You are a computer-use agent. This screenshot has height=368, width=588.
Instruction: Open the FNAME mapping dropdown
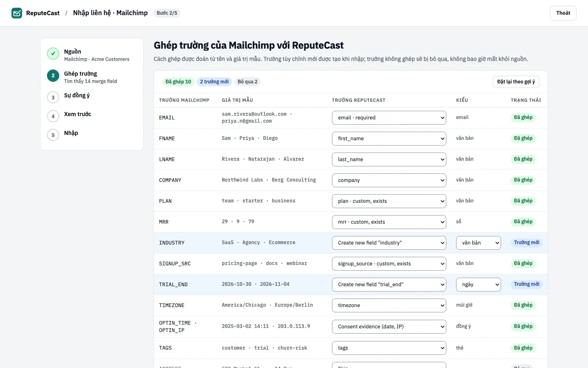click(389, 139)
